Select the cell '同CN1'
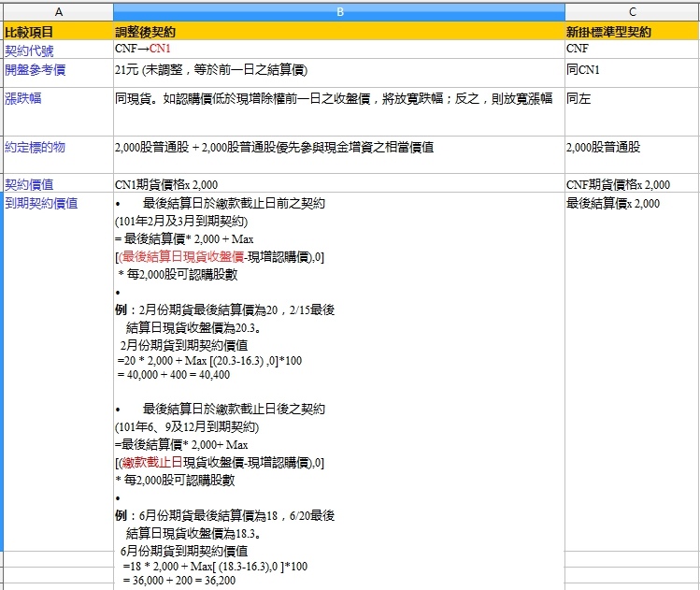Viewport: 700px width, 590px height. coord(632,73)
